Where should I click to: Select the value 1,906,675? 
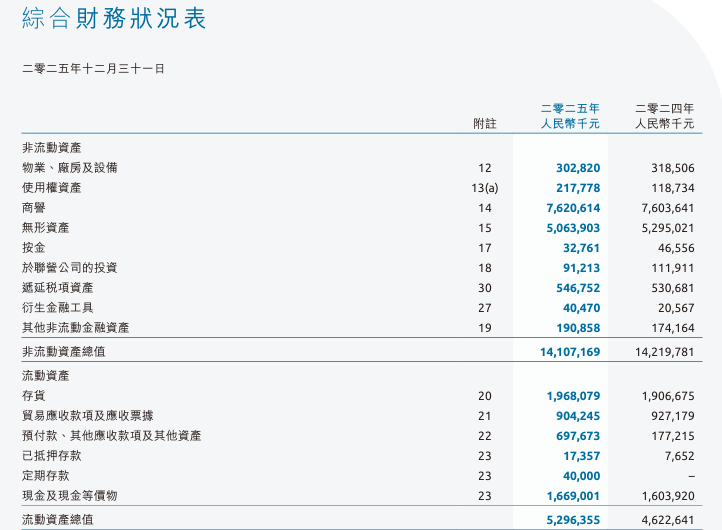pyautogui.click(x=668, y=396)
